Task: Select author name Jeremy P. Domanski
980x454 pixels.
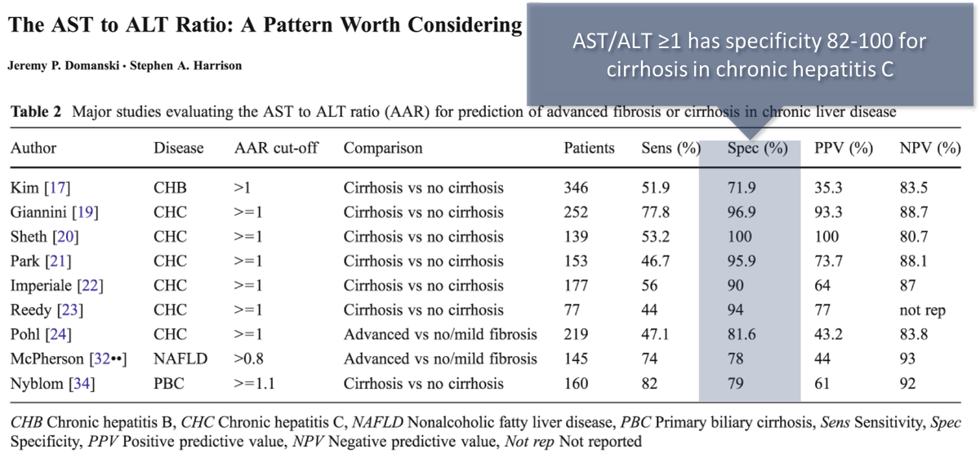Action: point(70,65)
